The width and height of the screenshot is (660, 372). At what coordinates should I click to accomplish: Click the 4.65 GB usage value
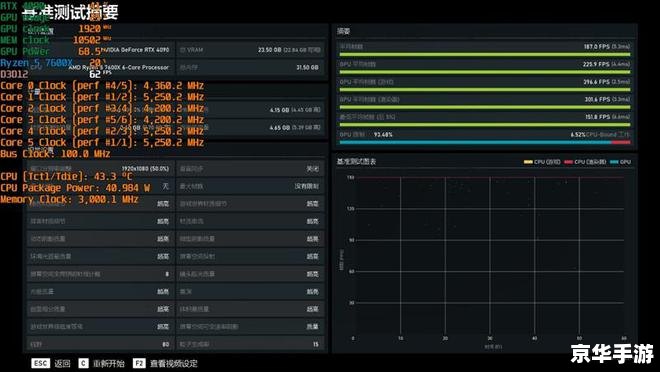(x=280, y=127)
